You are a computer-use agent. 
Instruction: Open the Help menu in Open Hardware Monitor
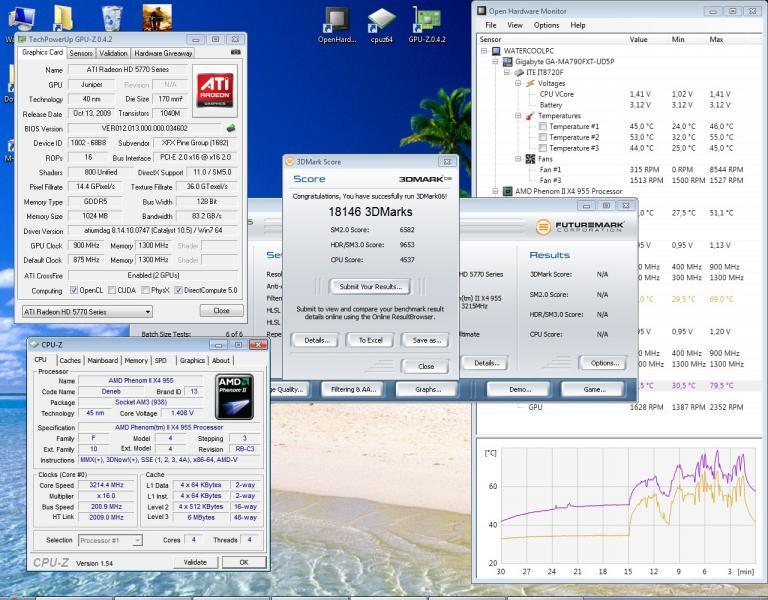click(x=577, y=25)
